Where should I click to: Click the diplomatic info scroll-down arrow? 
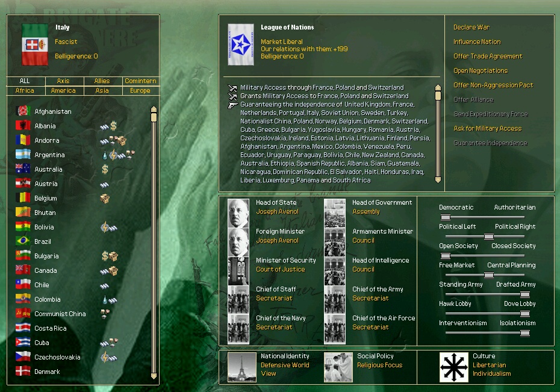(438, 179)
